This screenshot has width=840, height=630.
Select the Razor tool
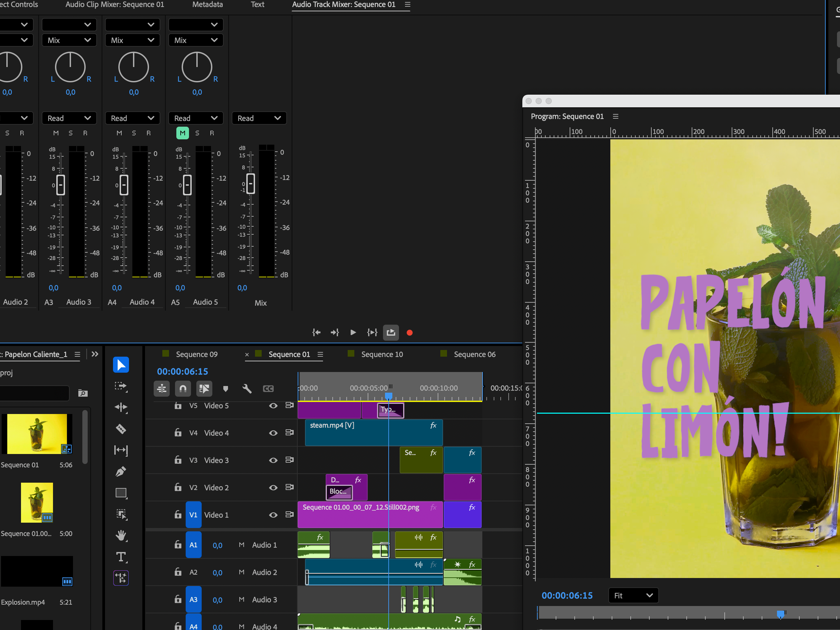[121, 429]
